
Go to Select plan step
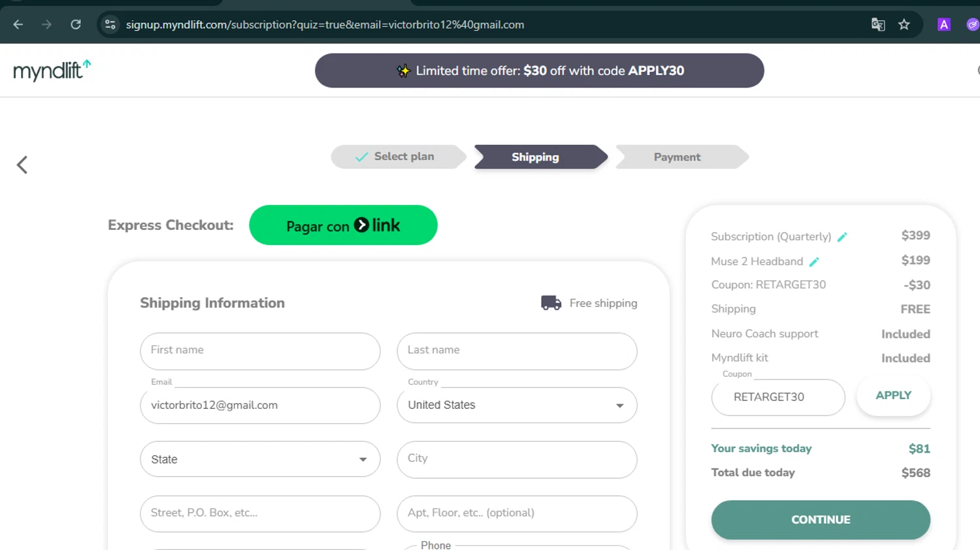point(399,157)
